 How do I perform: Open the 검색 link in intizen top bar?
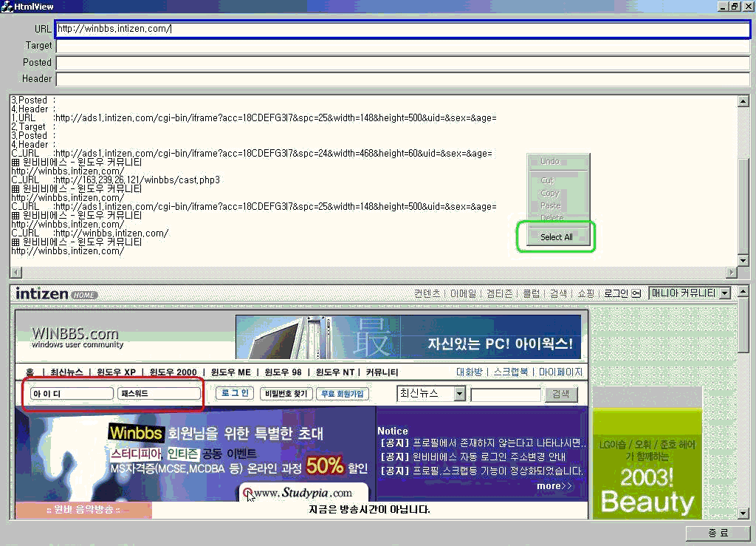[558, 293]
